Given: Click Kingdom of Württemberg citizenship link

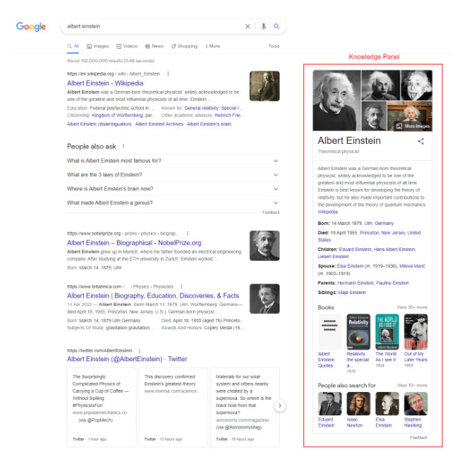Looking at the screenshot, I should [x=117, y=116].
